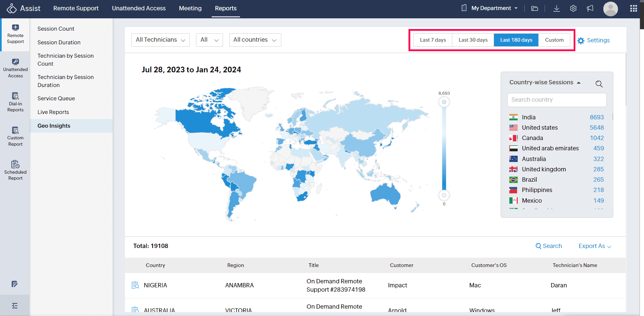Image resolution: width=644 pixels, height=316 pixels.
Task: Click the Settings link
Action: (x=594, y=40)
